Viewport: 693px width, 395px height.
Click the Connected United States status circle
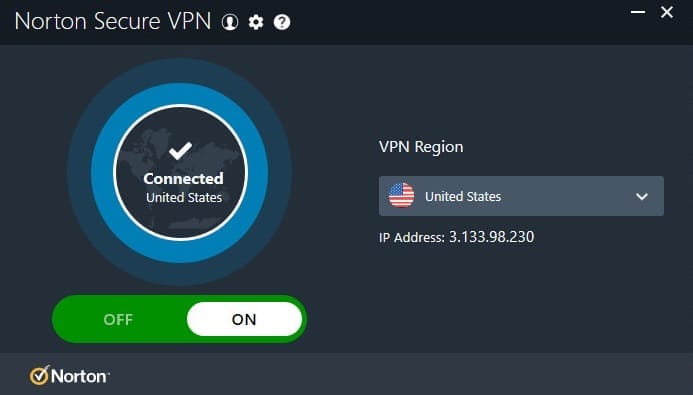(180, 172)
